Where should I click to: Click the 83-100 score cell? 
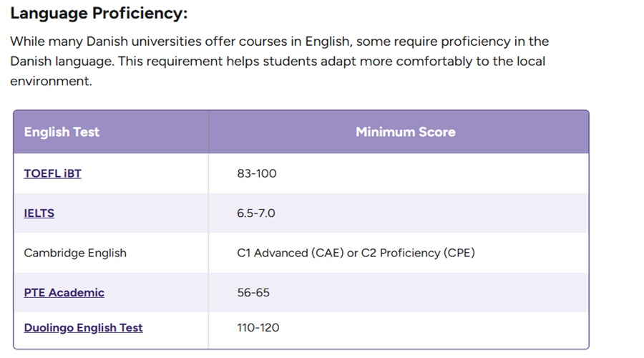click(257, 173)
